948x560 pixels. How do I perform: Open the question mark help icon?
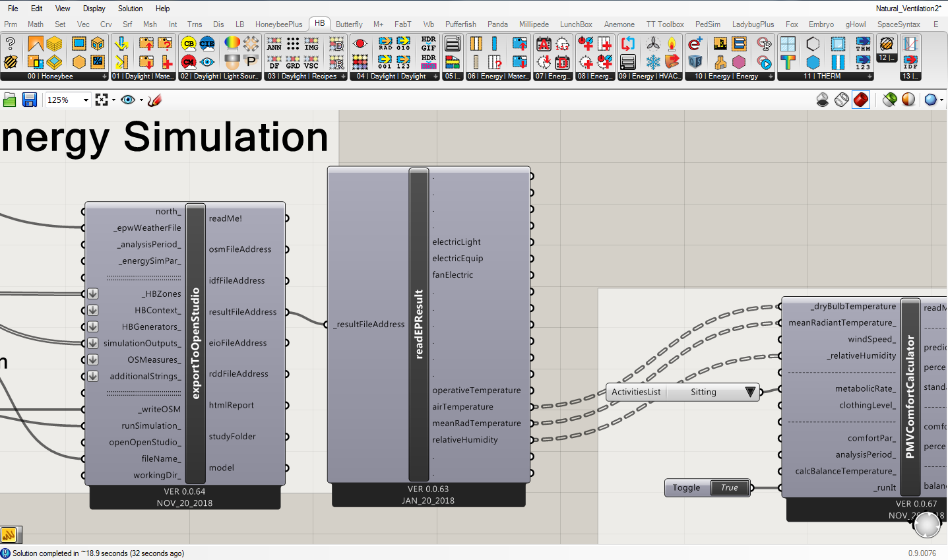(11, 44)
